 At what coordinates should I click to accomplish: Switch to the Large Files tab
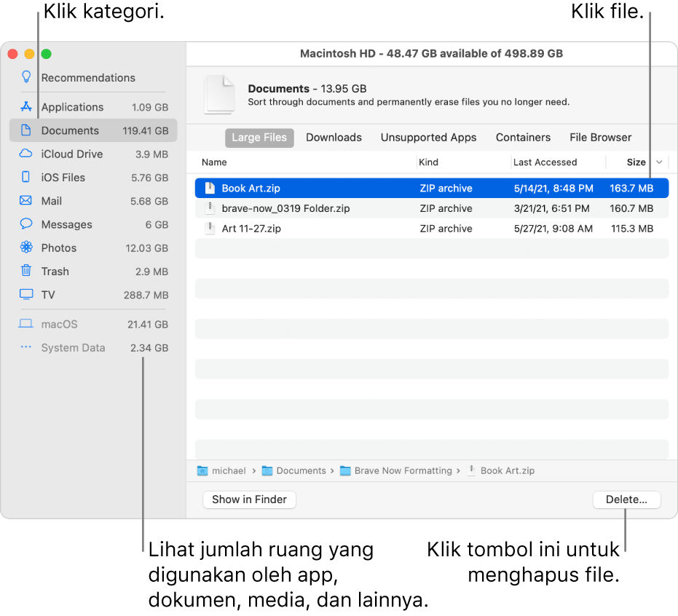coord(259,138)
